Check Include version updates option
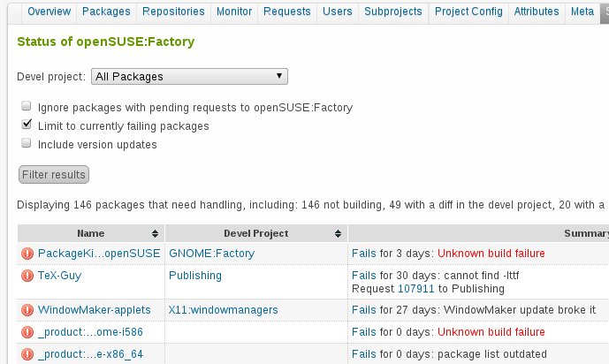Image resolution: width=609 pixels, height=364 pixels. (27, 143)
